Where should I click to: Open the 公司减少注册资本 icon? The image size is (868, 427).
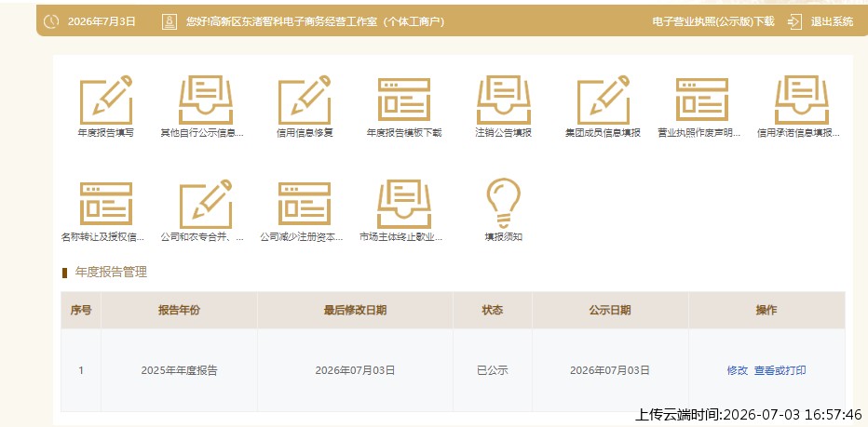[305, 204]
